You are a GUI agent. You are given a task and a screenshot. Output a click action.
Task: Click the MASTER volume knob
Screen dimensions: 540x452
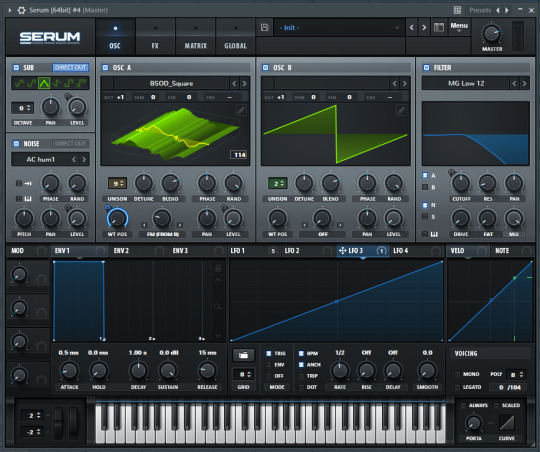[x=491, y=34]
